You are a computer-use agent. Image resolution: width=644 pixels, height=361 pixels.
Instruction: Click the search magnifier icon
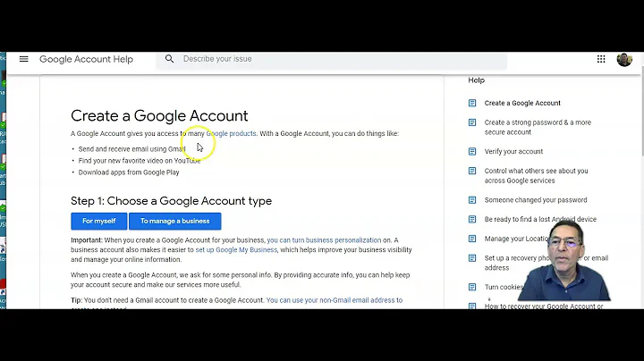[170, 59]
